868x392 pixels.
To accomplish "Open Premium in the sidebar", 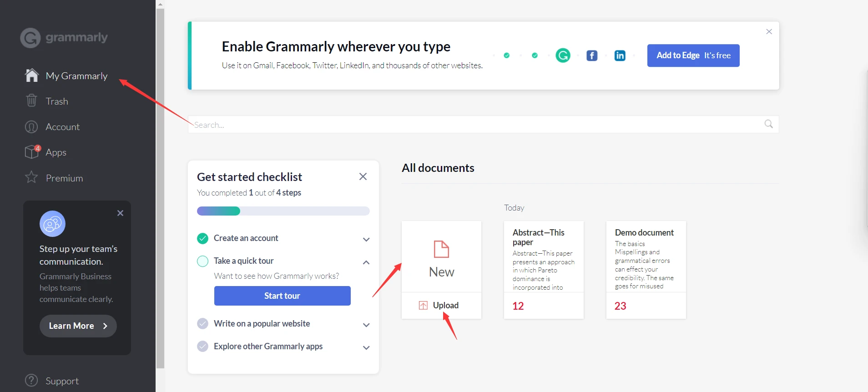I will [64, 178].
